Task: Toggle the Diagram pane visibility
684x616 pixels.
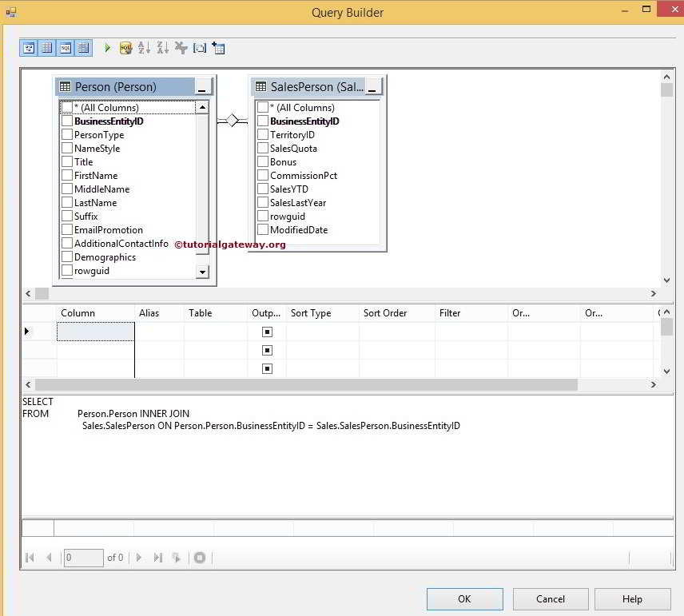Action: pyautogui.click(x=29, y=47)
